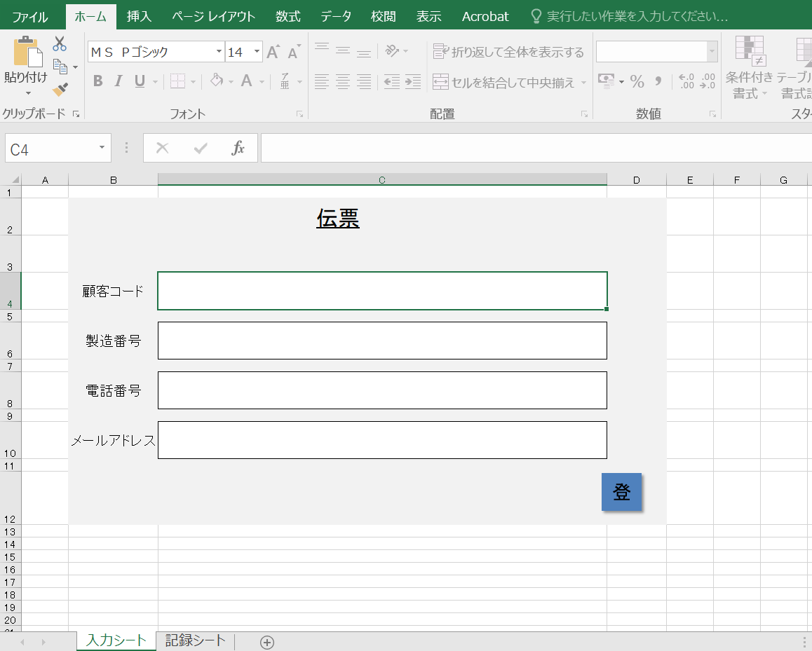Expand the font size dropdown
The height and width of the screenshot is (651, 812).
(257, 52)
